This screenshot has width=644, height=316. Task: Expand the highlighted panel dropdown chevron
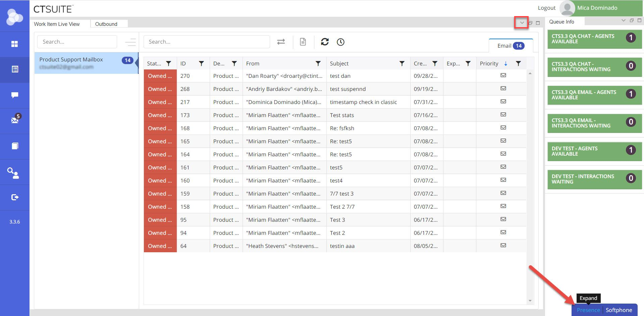(x=522, y=23)
